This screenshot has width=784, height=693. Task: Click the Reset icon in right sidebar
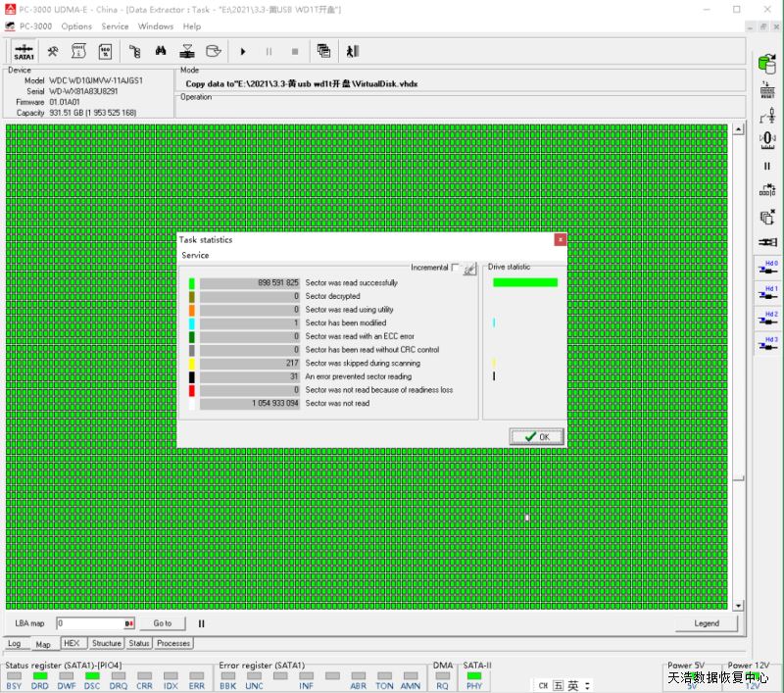click(x=767, y=90)
